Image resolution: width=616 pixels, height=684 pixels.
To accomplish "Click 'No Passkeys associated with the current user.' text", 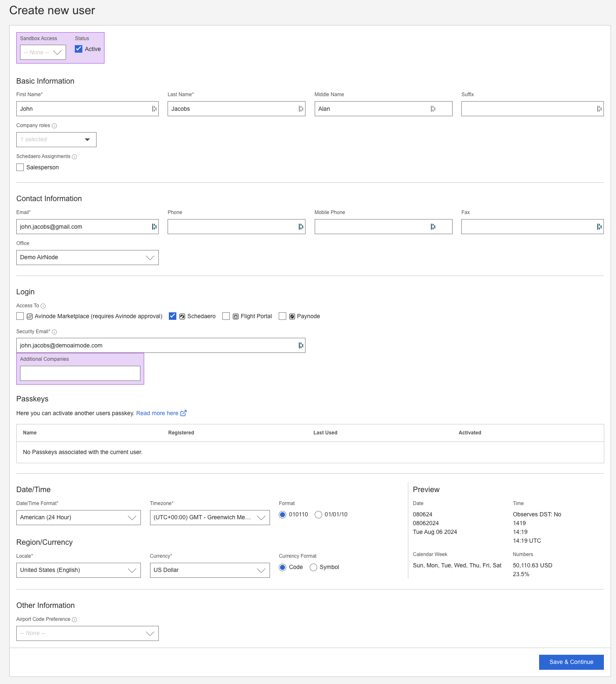I will tap(83, 452).
